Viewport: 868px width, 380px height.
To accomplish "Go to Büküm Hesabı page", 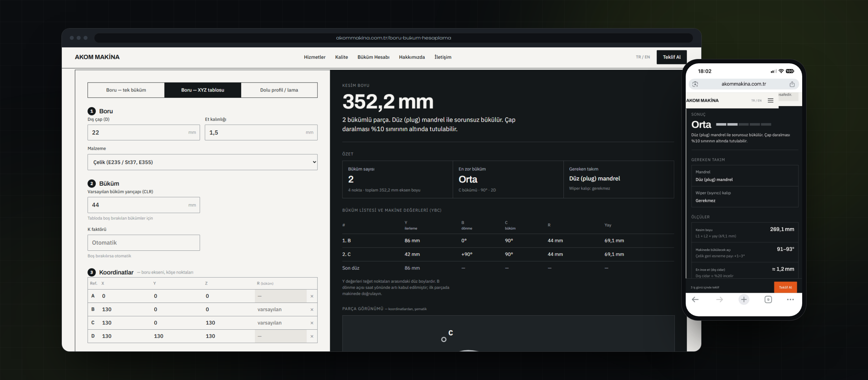I will (x=373, y=57).
